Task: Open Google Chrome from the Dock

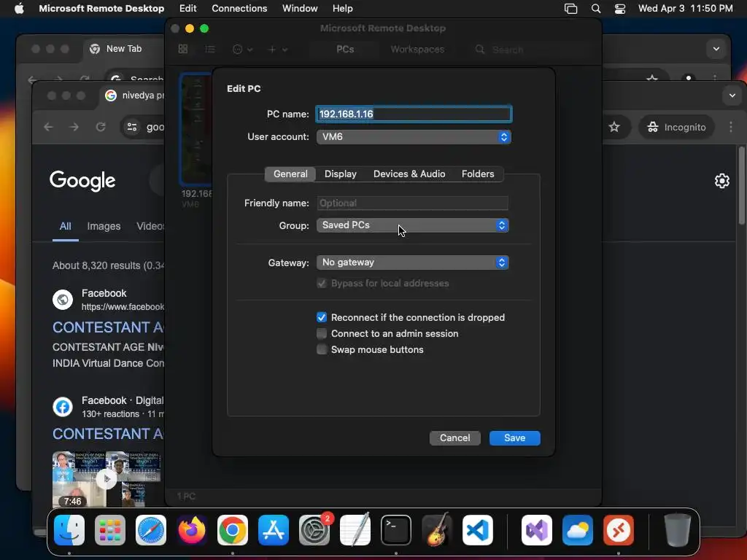Action: (x=233, y=530)
